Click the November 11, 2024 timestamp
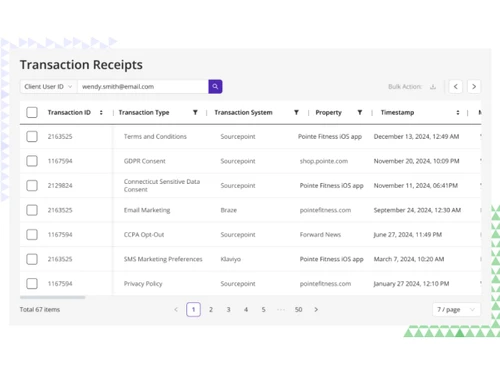 [x=416, y=186]
